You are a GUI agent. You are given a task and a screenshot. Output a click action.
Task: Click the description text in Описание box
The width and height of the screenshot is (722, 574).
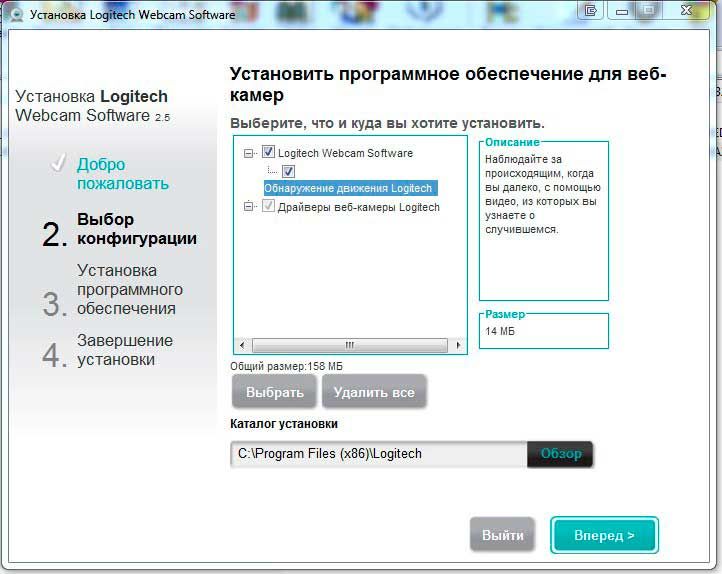click(542, 194)
